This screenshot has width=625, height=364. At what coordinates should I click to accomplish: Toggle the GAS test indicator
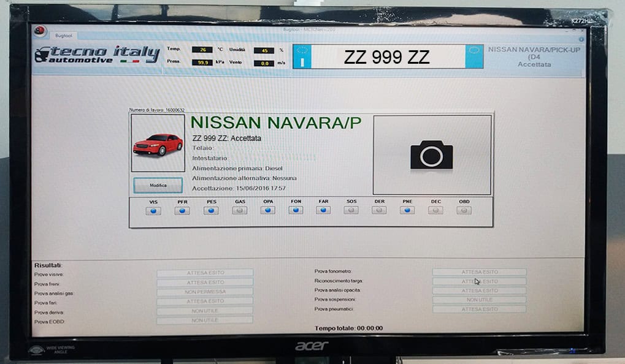[x=240, y=210]
